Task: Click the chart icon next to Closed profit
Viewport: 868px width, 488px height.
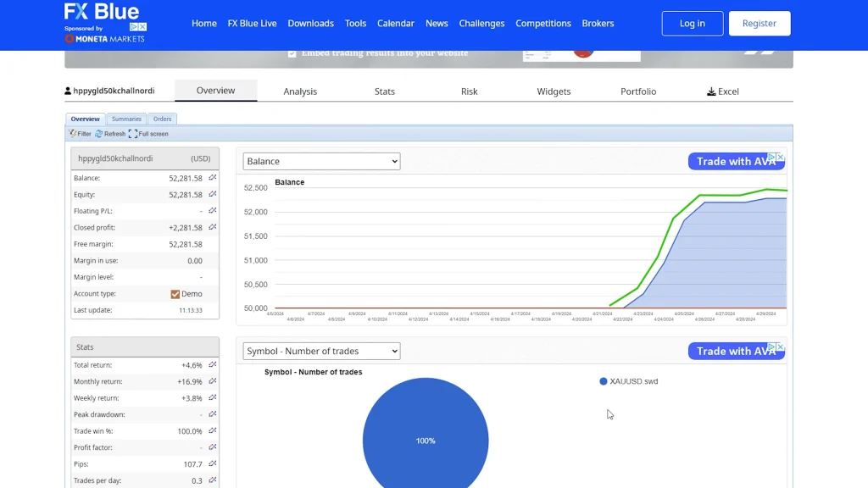Action: tap(213, 228)
